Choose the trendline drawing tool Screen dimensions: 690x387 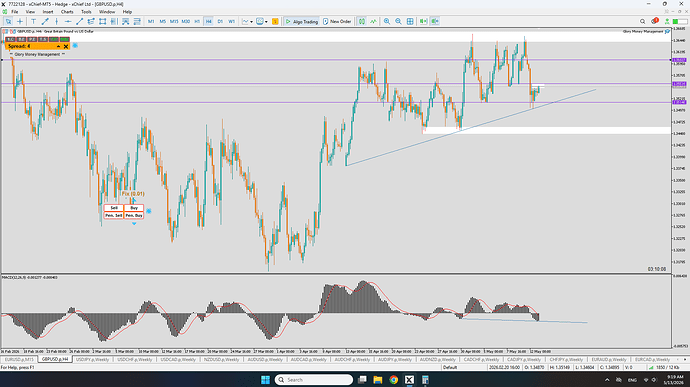79,21
